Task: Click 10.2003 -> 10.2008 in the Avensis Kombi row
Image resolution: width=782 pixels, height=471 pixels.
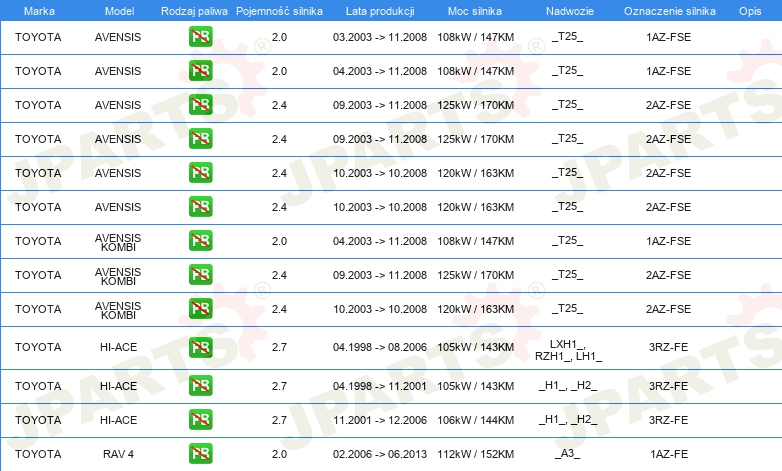Action: [x=380, y=309]
